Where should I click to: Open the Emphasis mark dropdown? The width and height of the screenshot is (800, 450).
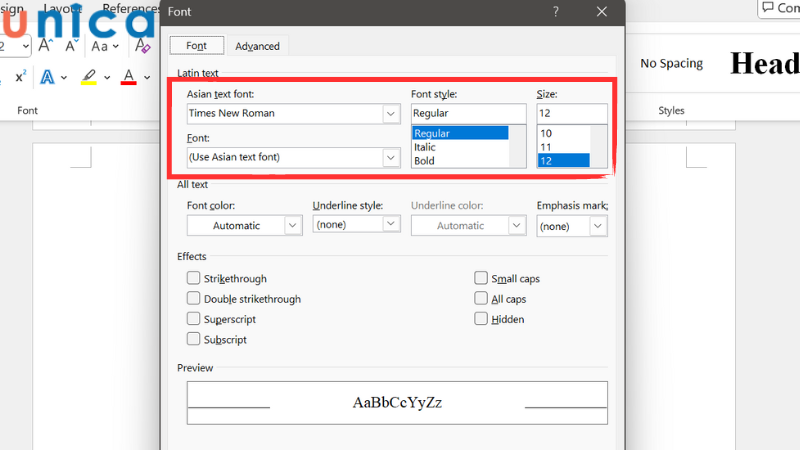[572, 226]
